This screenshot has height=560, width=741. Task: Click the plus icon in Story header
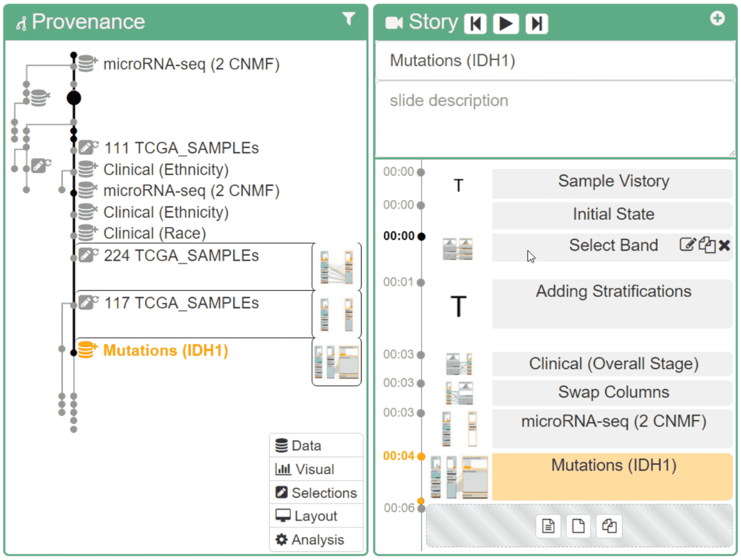click(x=717, y=18)
